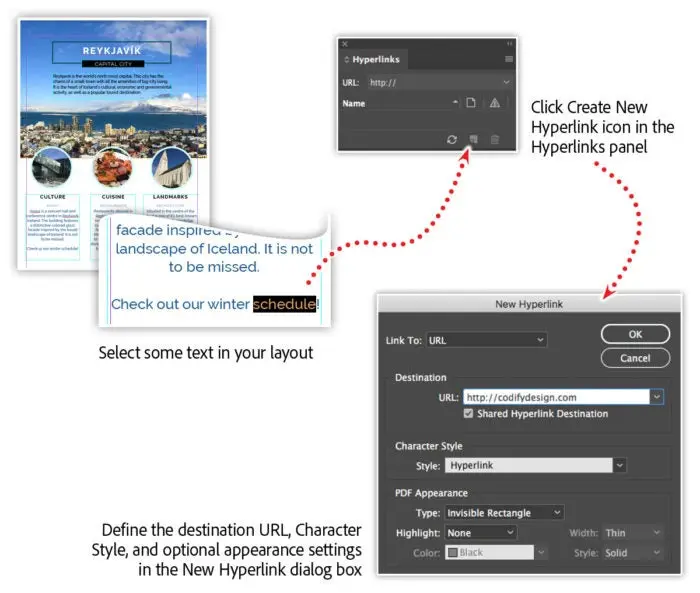The width and height of the screenshot is (700, 593).
Task: Click Cancel in New Hyperlink dialog
Action: click(635, 358)
